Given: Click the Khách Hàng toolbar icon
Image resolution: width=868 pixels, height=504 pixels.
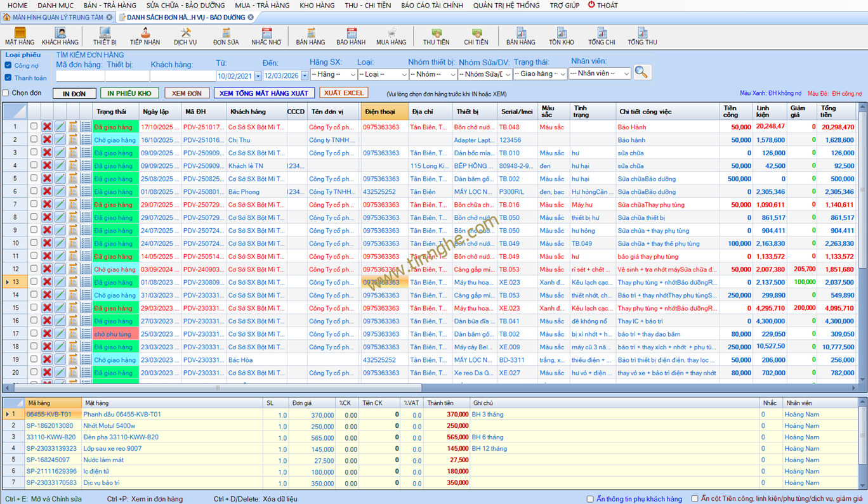Looking at the screenshot, I should (60, 36).
